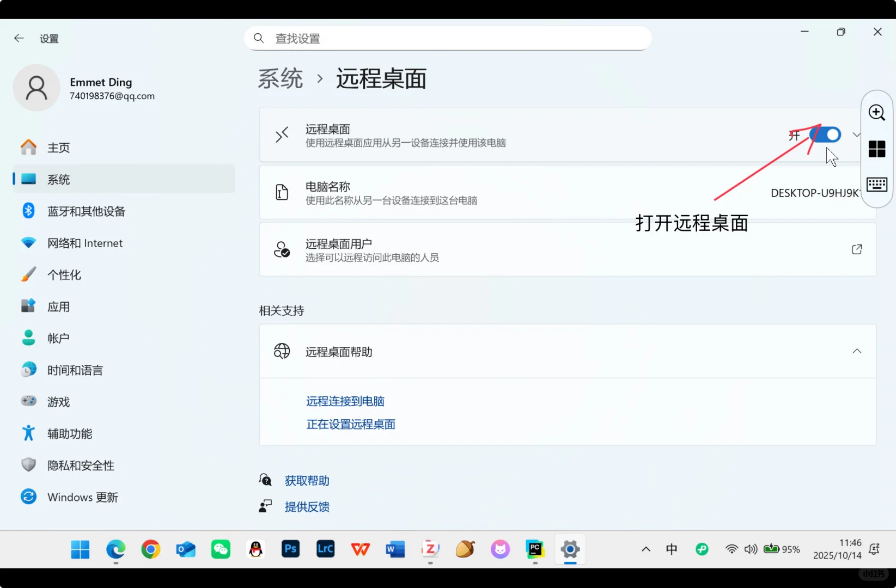
Task: Open QQ from the taskbar
Action: pos(255,549)
